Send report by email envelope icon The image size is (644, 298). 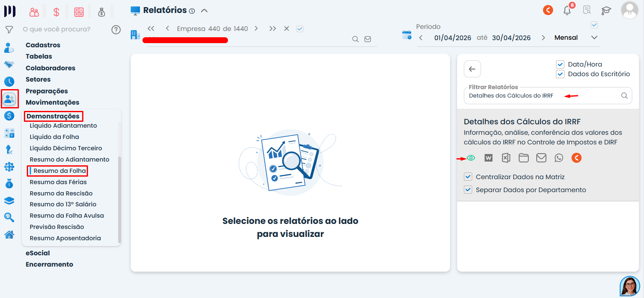coord(541,158)
